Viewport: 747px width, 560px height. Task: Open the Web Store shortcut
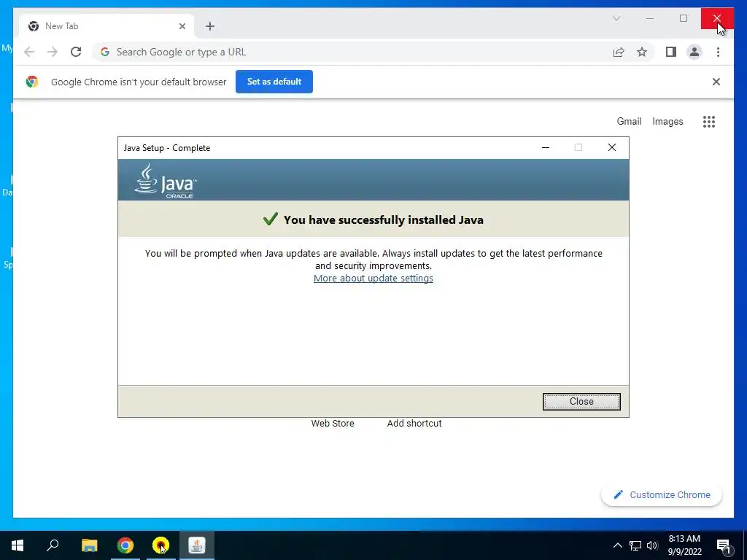tap(333, 424)
